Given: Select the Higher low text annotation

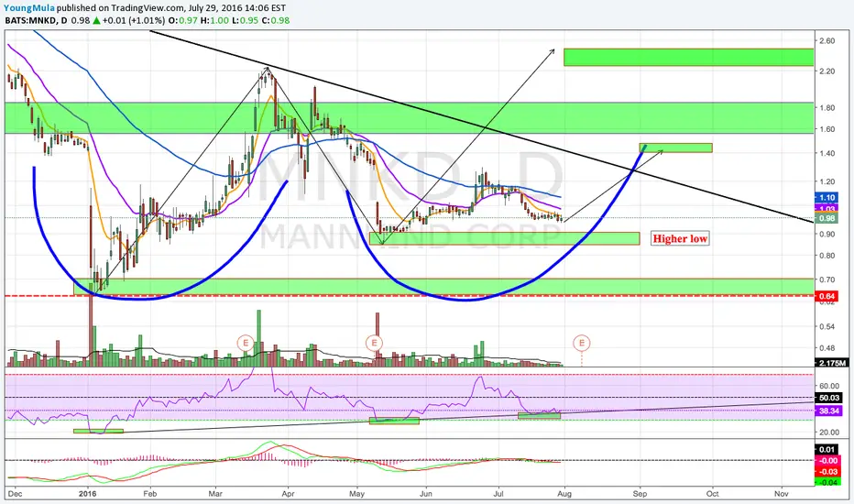Looking at the screenshot, I should pyautogui.click(x=680, y=238).
